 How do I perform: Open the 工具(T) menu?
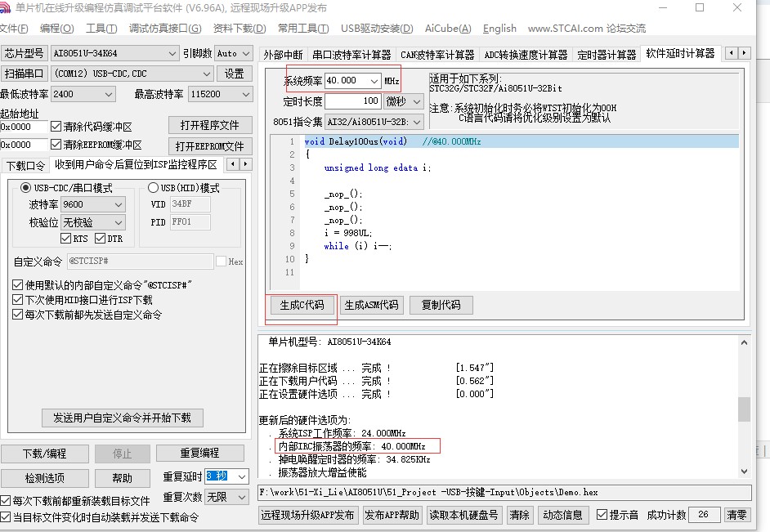click(101, 29)
